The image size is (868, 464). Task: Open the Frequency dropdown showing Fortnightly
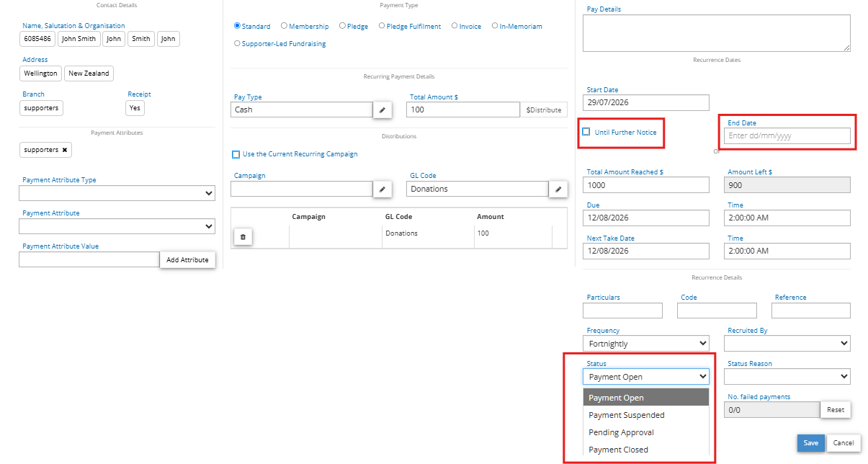click(x=646, y=344)
